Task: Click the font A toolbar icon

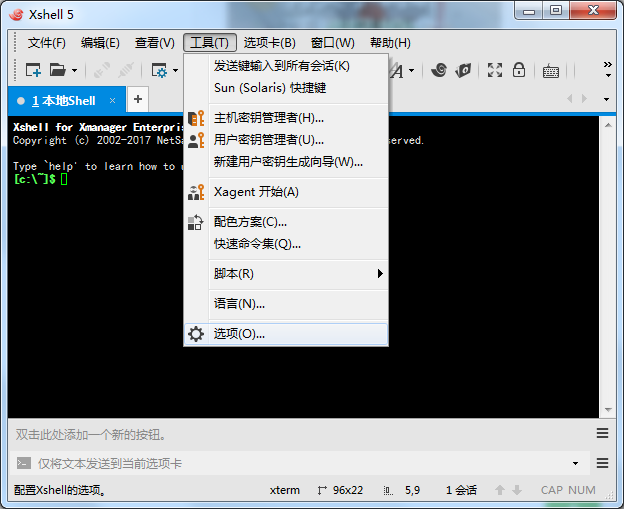Action: click(x=397, y=71)
